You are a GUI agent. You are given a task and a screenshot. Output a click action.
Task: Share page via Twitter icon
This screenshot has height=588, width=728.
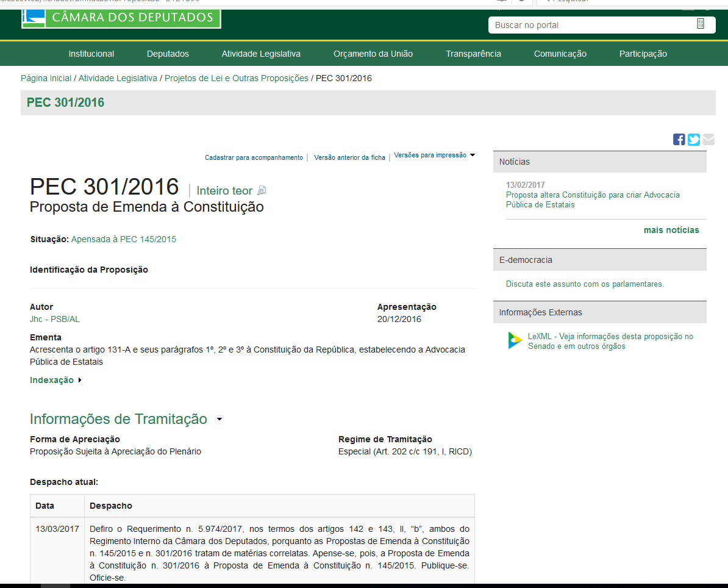pos(693,140)
